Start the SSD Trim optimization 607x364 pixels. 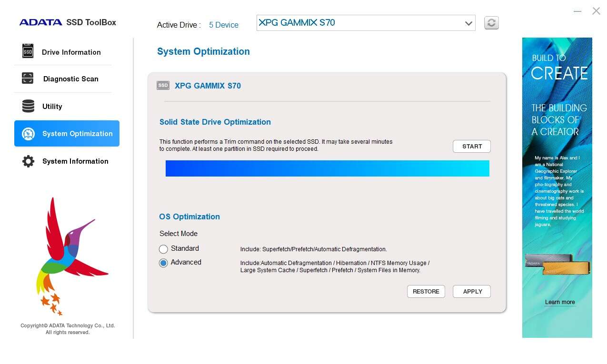[471, 147]
